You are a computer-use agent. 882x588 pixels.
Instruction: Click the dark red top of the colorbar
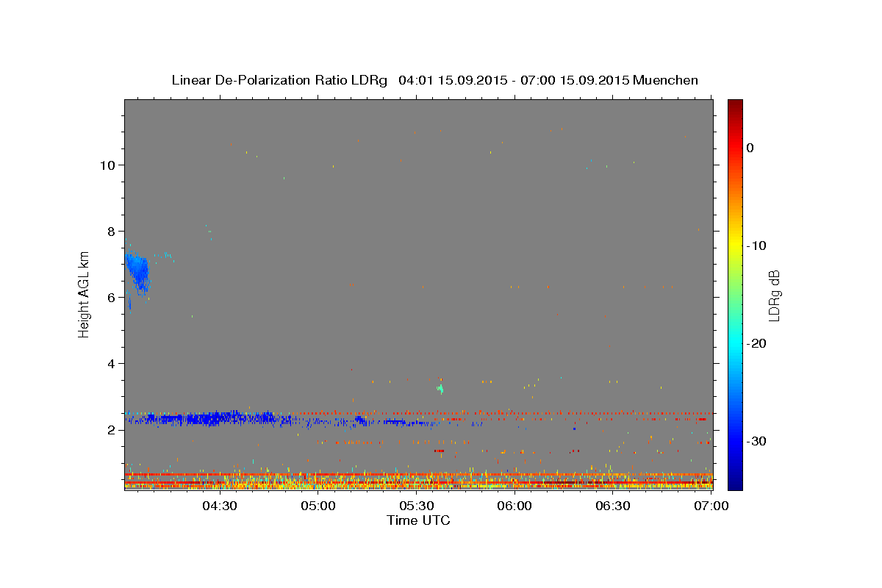(x=735, y=105)
